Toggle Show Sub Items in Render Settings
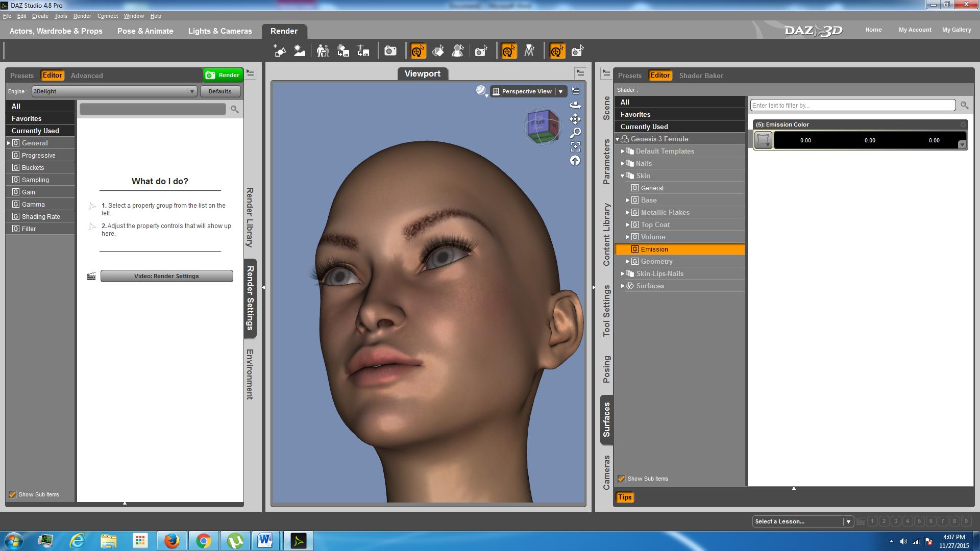This screenshot has width=980, height=551. pyautogui.click(x=13, y=494)
